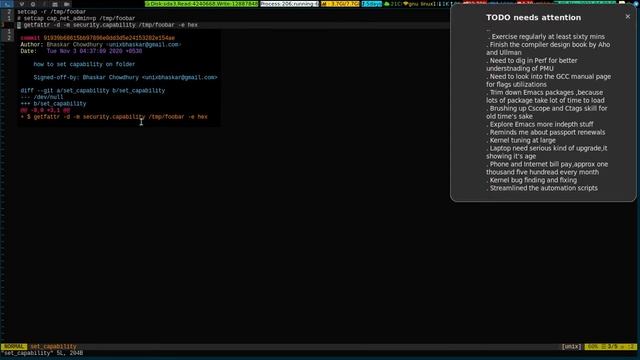Click the white Process running status segment

point(289,4)
